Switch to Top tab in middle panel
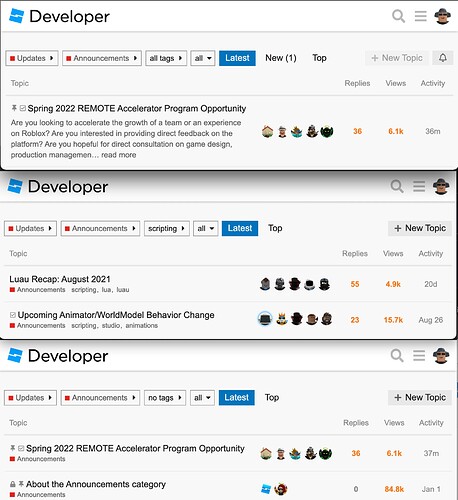This screenshot has width=458, height=500. pos(275,228)
